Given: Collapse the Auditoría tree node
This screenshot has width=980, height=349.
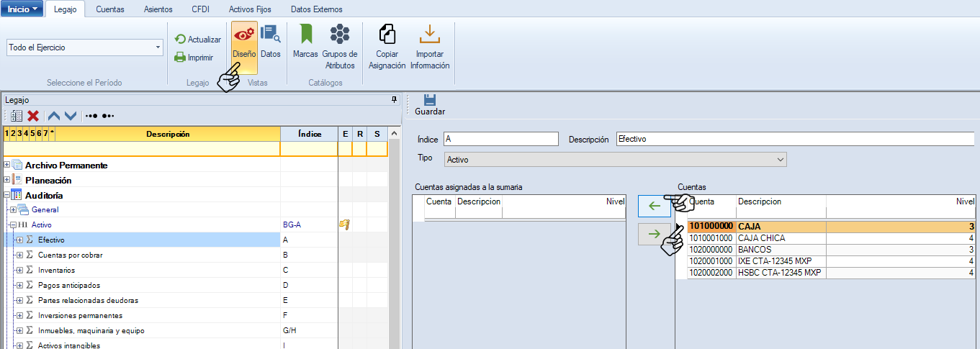Looking at the screenshot, I should [x=7, y=195].
